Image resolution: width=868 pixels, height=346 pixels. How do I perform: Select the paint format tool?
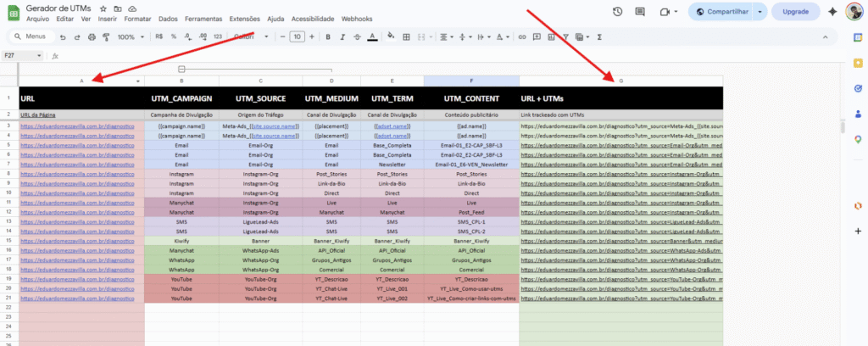[x=105, y=37]
